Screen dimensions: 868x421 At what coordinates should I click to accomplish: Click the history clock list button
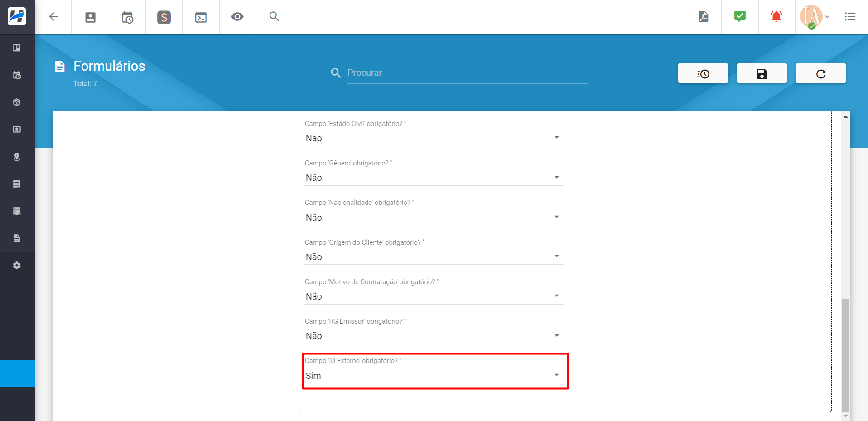pos(703,73)
